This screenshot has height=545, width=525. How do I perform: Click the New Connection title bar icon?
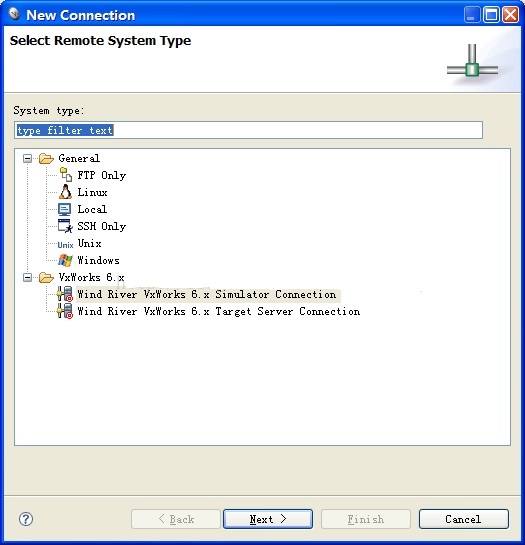click(14, 14)
